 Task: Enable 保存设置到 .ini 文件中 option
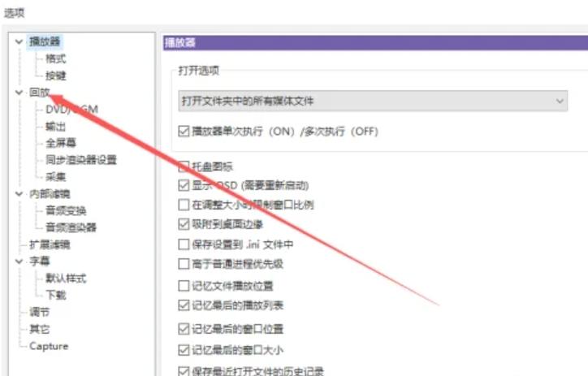pyautogui.click(x=184, y=244)
